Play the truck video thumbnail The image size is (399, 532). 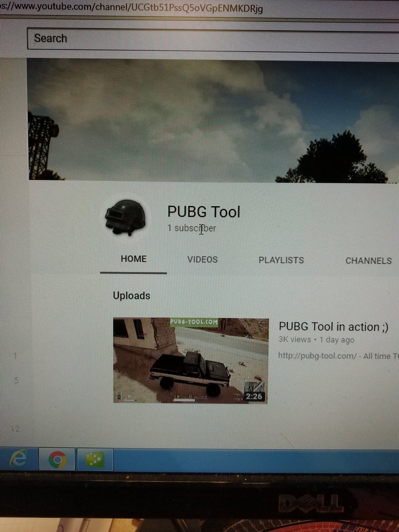pyautogui.click(x=191, y=360)
